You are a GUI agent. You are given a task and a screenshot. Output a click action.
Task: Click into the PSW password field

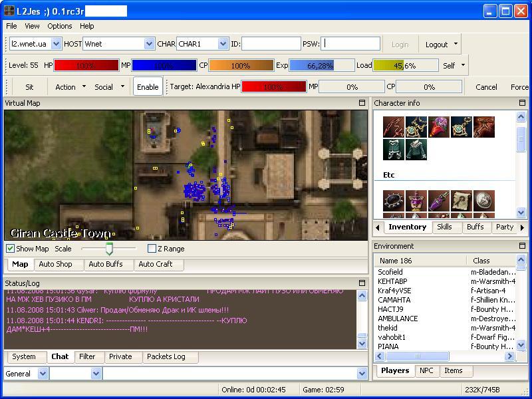[350, 44]
